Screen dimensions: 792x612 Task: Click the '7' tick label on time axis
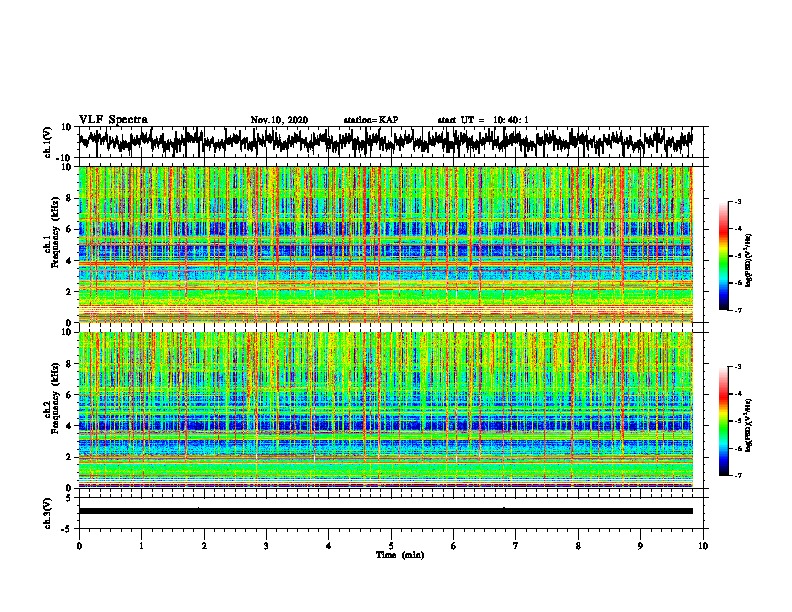coord(516,546)
